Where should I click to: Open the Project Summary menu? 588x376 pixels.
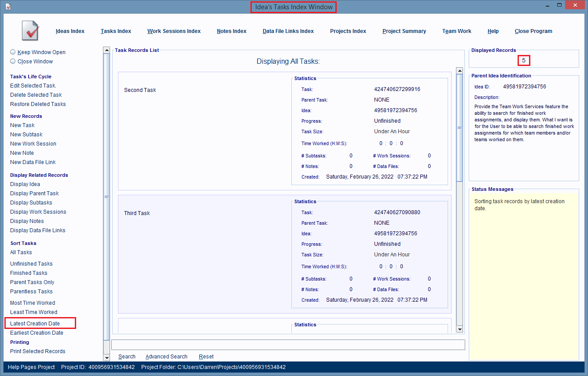(x=404, y=31)
